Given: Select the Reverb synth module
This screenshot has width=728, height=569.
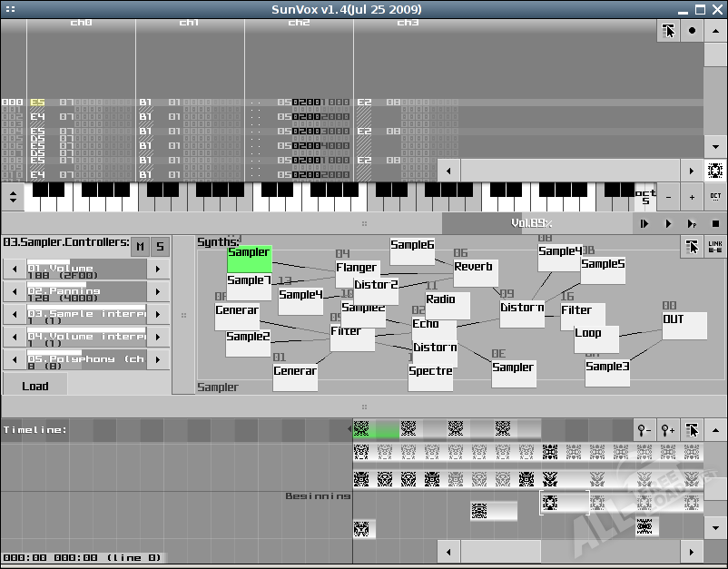Looking at the screenshot, I should pyautogui.click(x=475, y=269).
